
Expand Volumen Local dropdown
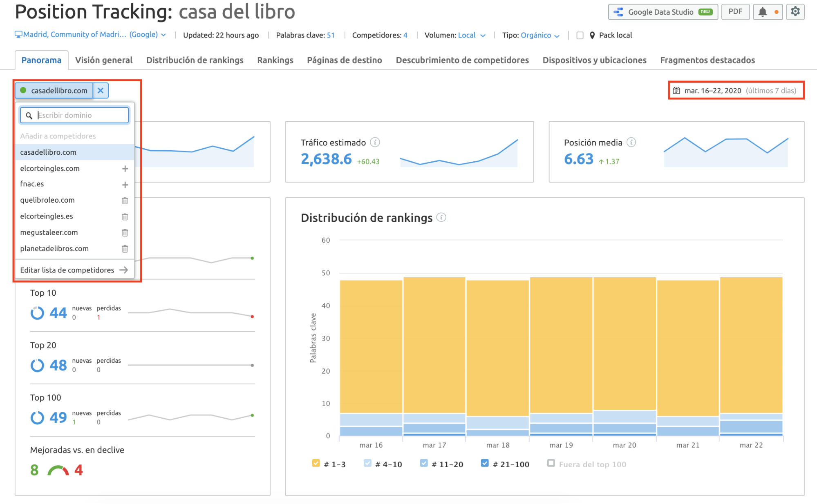pyautogui.click(x=472, y=35)
